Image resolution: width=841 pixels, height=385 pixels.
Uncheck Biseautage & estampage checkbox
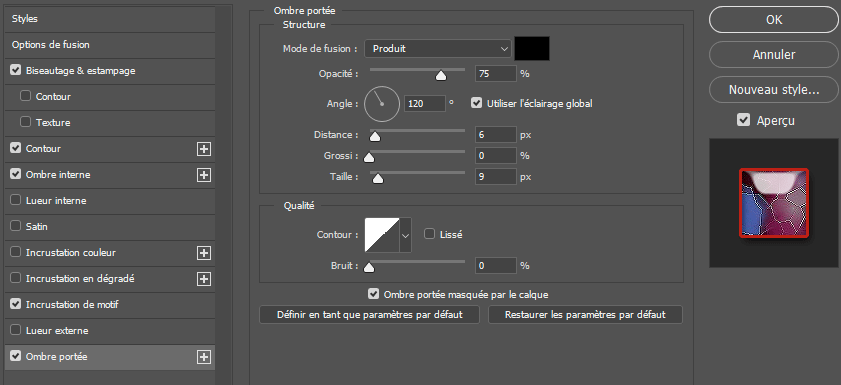[x=16, y=70]
